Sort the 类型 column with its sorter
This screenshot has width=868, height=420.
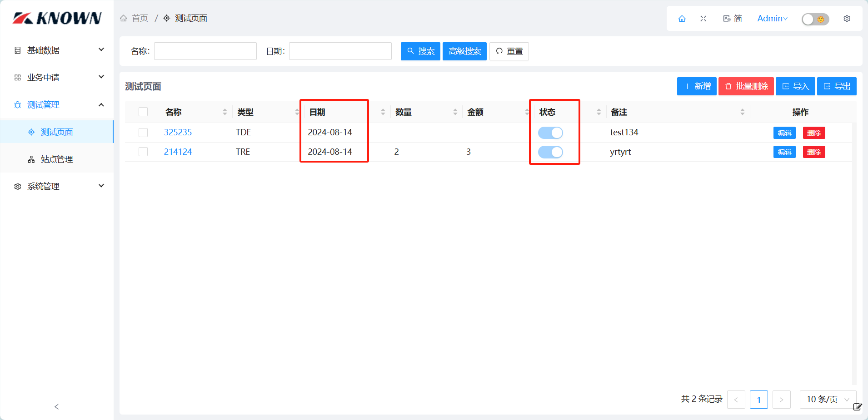pyautogui.click(x=297, y=112)
